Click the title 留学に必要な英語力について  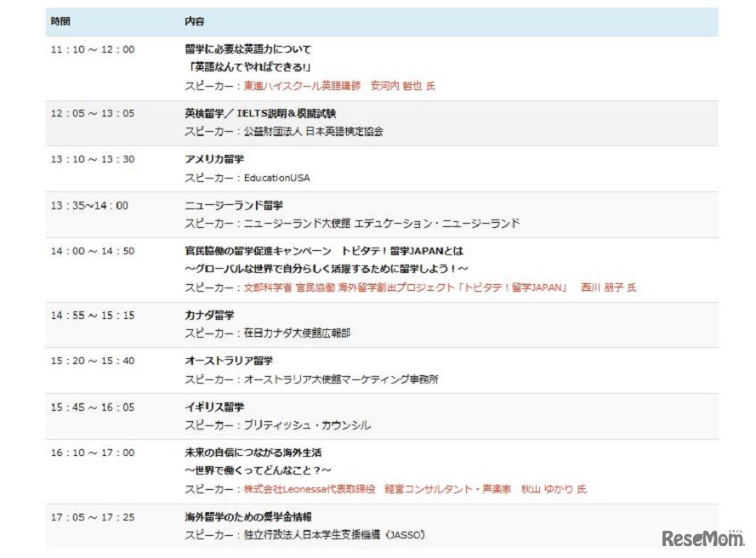tap(247, 49)
